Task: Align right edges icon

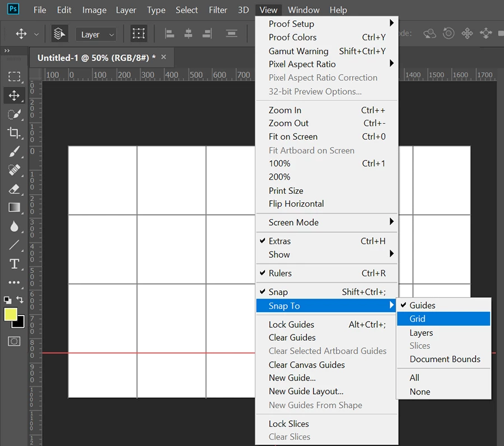Action: coord(207,34)
